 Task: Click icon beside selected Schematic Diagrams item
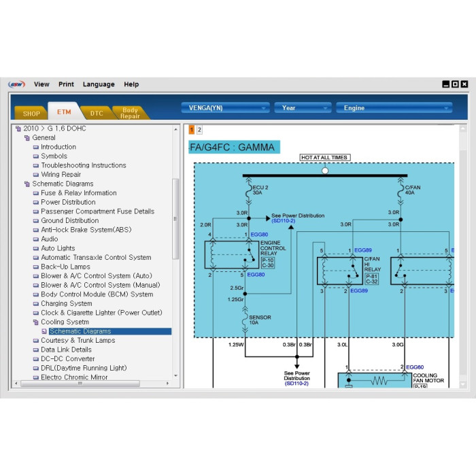44,331
